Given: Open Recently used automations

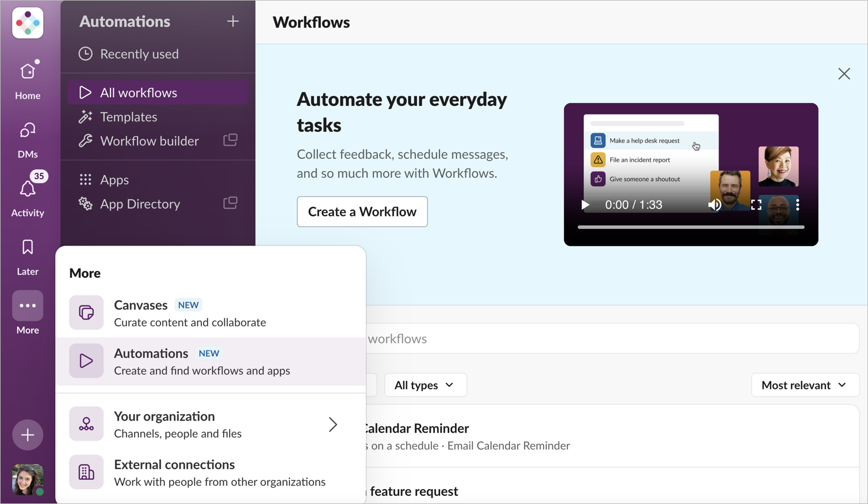Looking at the screenshot, I should tap(158, 54).
